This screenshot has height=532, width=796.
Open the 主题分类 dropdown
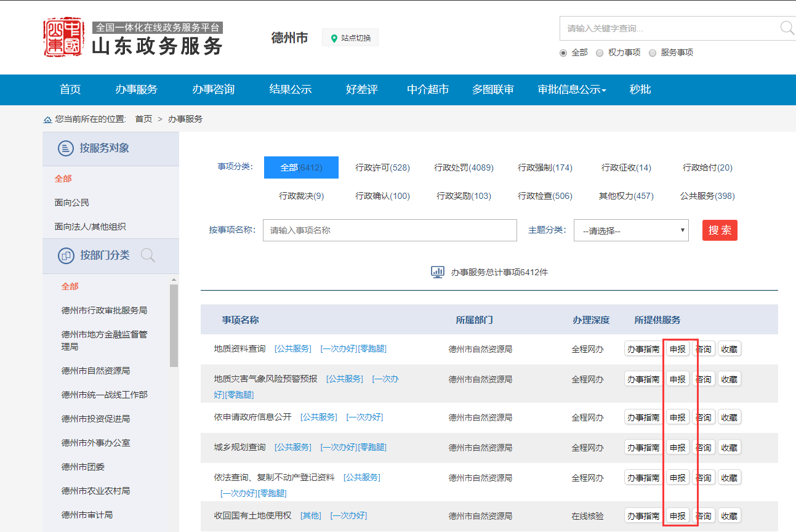[631, 231]
